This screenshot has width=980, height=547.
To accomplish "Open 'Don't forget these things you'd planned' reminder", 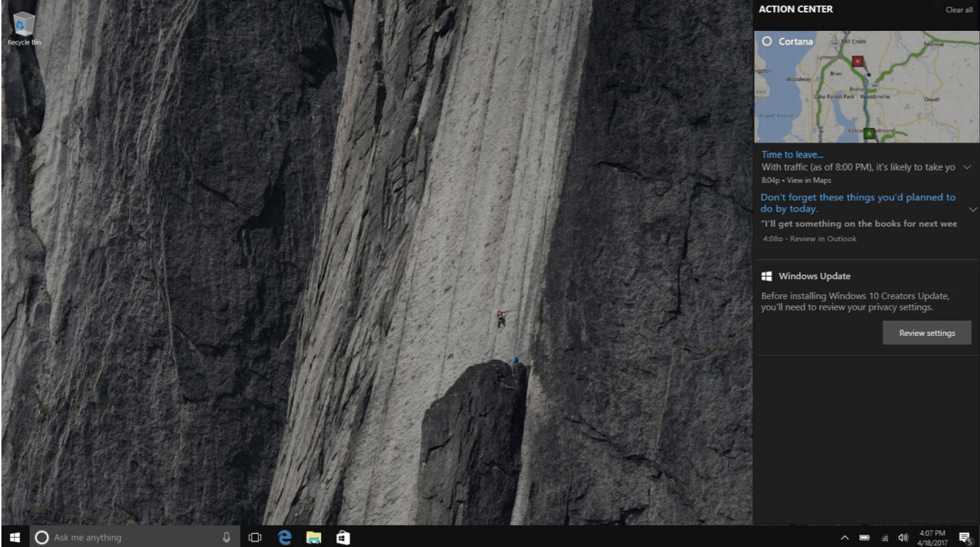I will click(x=858, y=203).
